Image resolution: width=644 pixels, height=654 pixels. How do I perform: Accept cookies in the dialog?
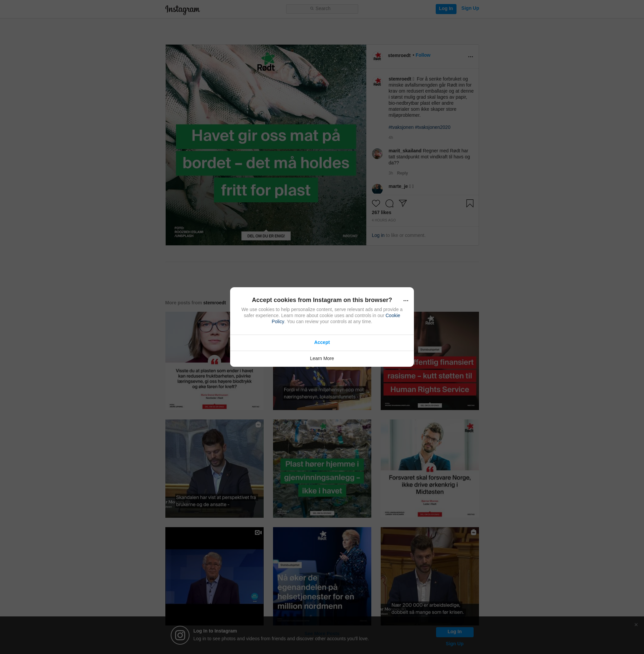(322, 342)
